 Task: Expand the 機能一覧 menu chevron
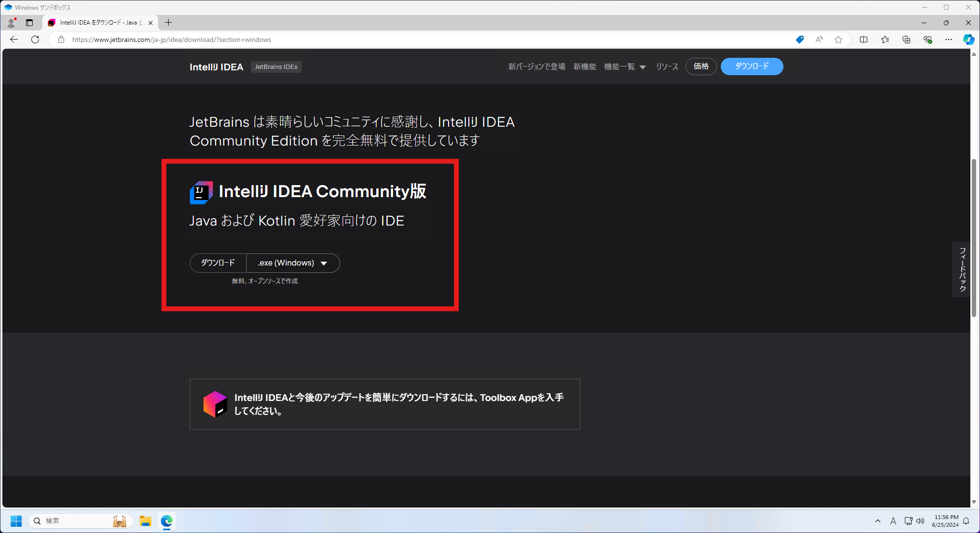pyautogui.click(x=644, y=67)
